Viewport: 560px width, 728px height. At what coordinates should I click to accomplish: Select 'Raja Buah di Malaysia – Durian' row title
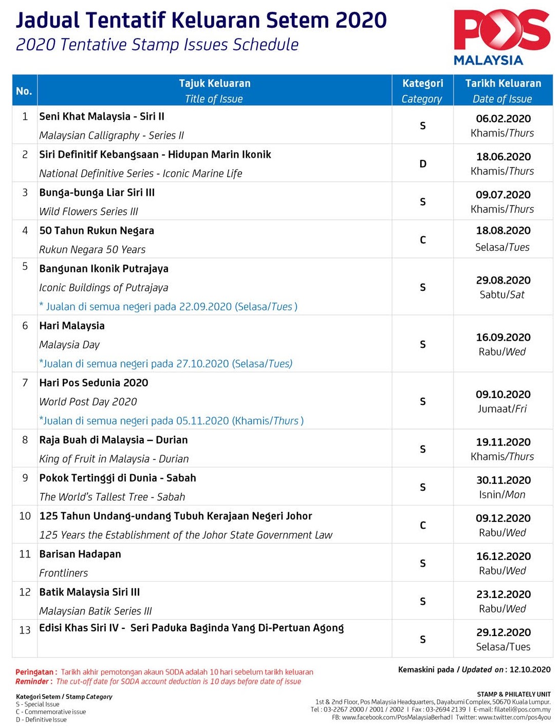114,440
